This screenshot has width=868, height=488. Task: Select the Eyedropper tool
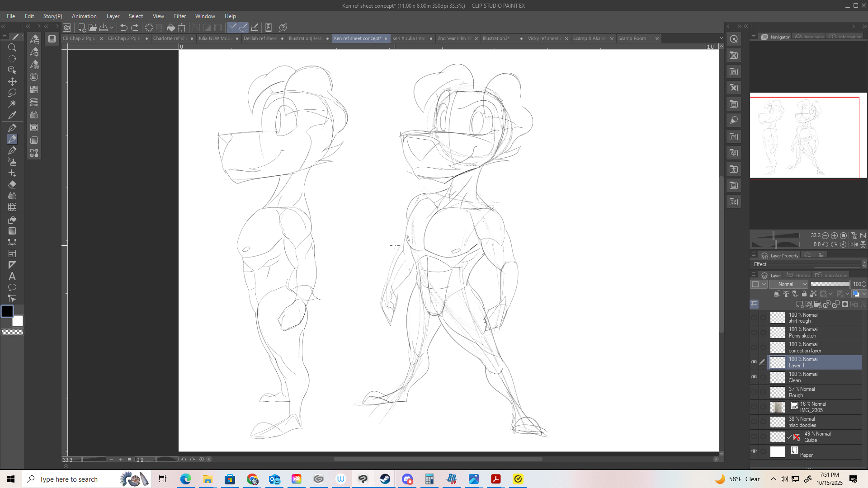coord(12,115)
